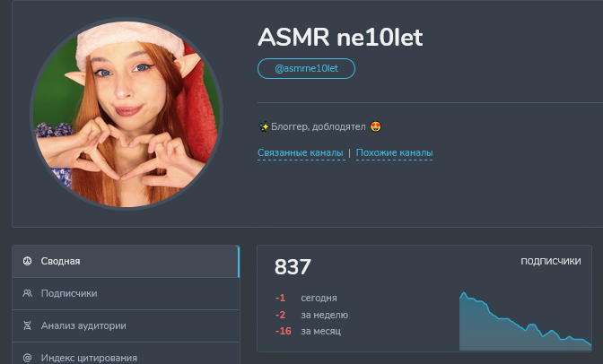This screenshot has width=603, height=364.
Task: Click the Анализ аудитории sidebar icon
Action: 27,325
